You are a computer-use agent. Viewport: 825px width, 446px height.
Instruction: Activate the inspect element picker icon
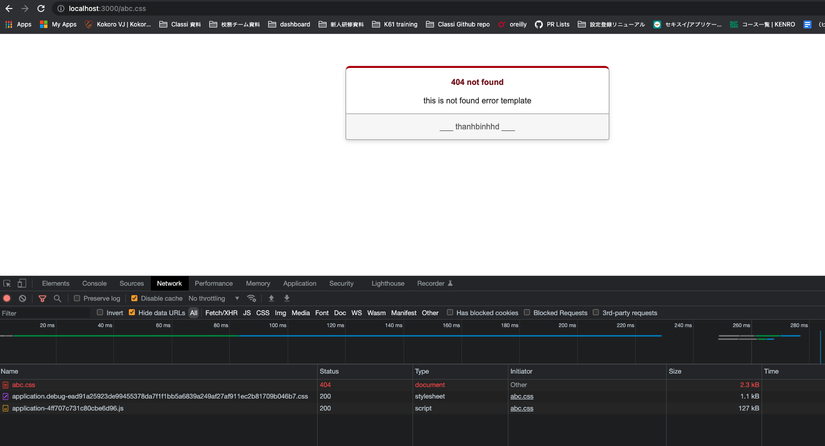pyautogui.click(x=7, y=283)
